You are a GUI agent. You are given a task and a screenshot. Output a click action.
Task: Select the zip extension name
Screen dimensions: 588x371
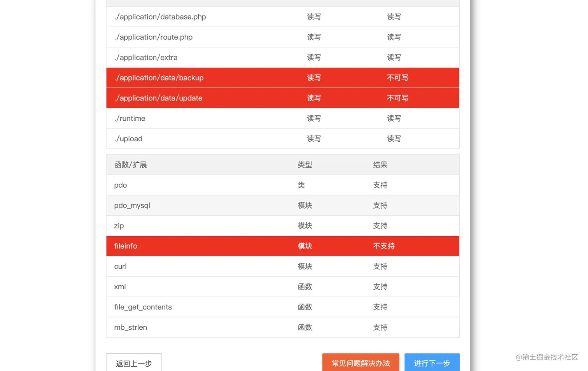pyautogui.click(x=119, y=226)
